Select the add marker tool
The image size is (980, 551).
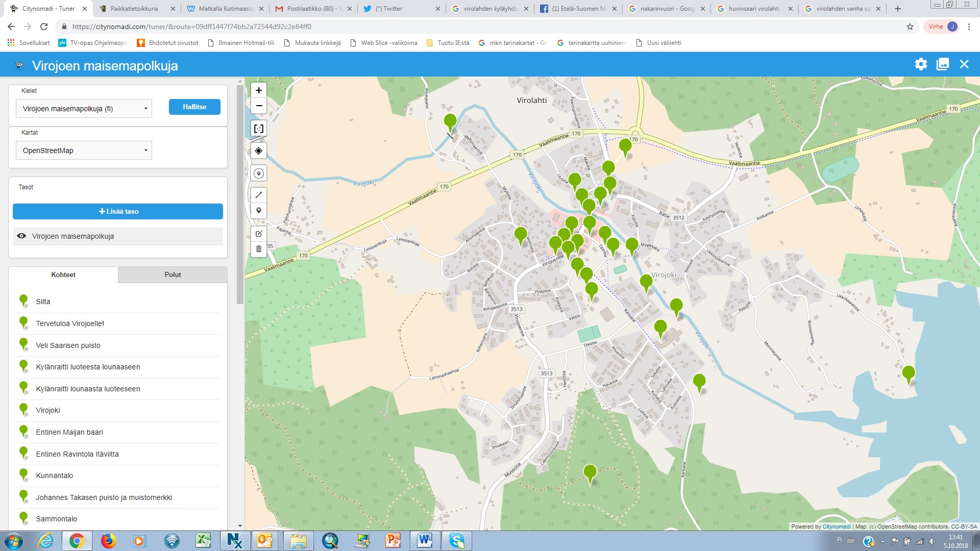(x=259, y=210)
